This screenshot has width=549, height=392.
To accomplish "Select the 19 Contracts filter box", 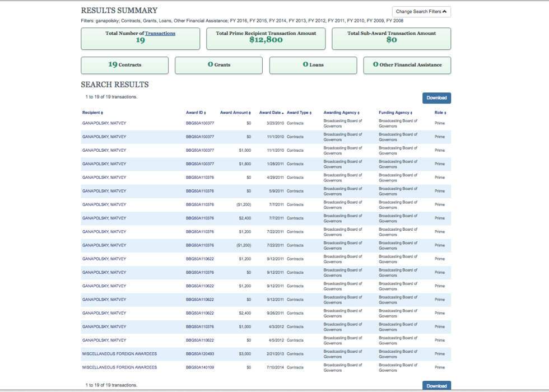I will click(x=124, y=65).
